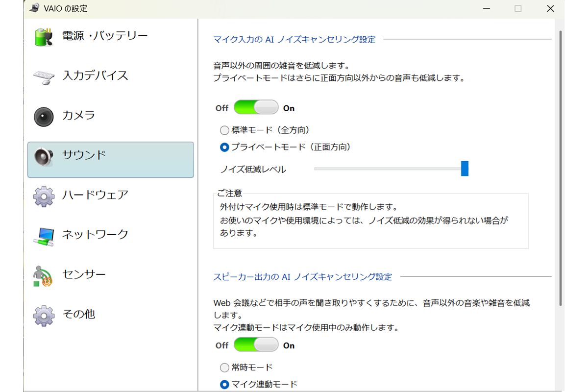Viewport: 588px width, 392px height.
Task: Click the ノイズ低減レベル slider handle
Action: 465,169
